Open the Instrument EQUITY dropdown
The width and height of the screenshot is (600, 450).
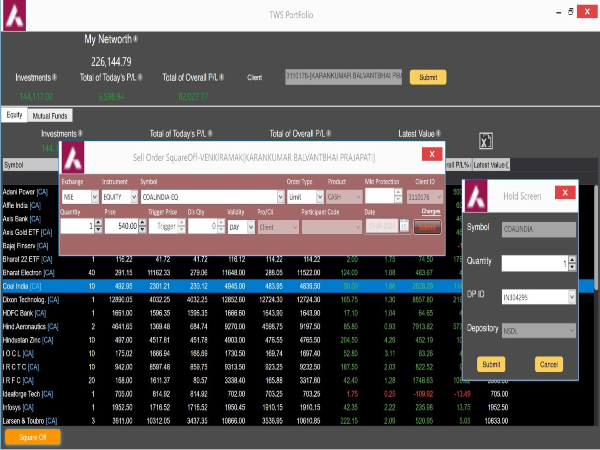[x=134, y=197]
